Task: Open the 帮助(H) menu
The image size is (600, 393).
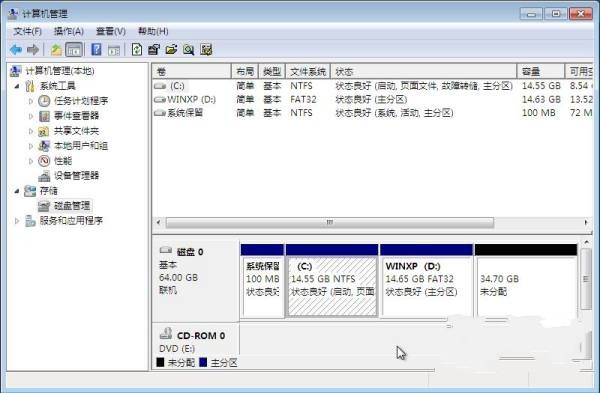Action: 153,31
